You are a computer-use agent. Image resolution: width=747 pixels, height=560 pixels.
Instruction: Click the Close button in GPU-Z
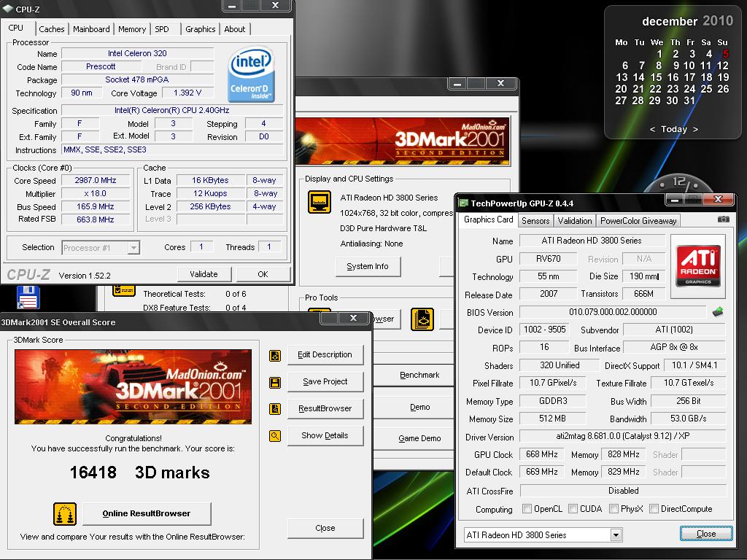706,534
